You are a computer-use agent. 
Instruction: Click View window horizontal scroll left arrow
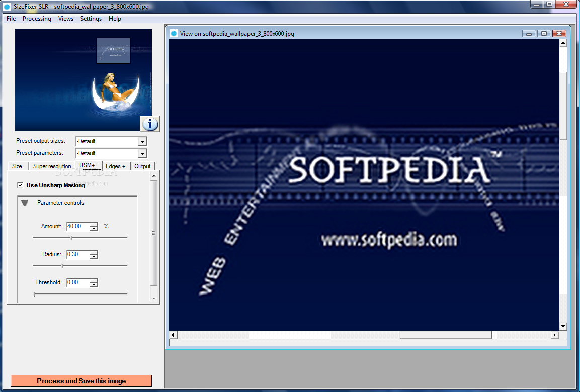173,335
